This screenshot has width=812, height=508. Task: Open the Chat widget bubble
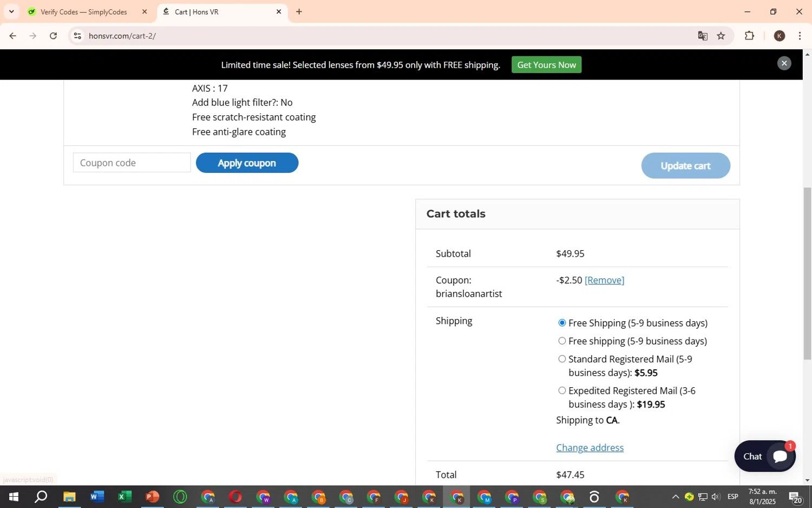tap(765, 456)
